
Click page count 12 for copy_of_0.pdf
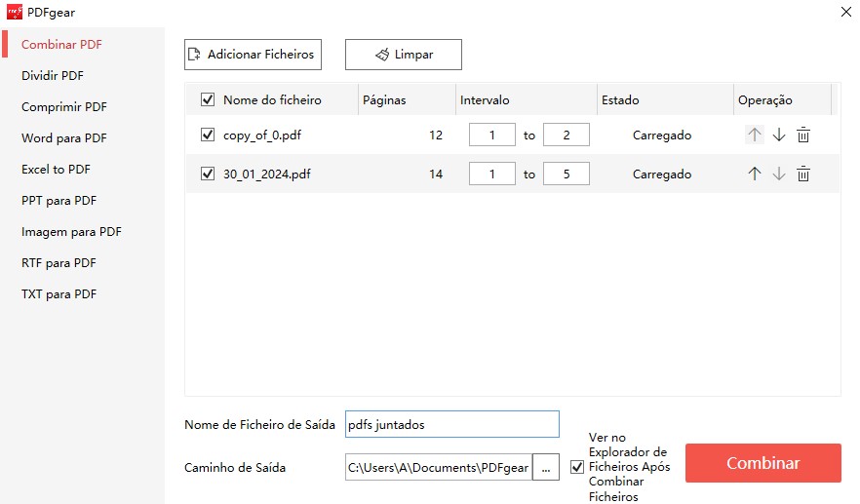click(x=436, y=135)
